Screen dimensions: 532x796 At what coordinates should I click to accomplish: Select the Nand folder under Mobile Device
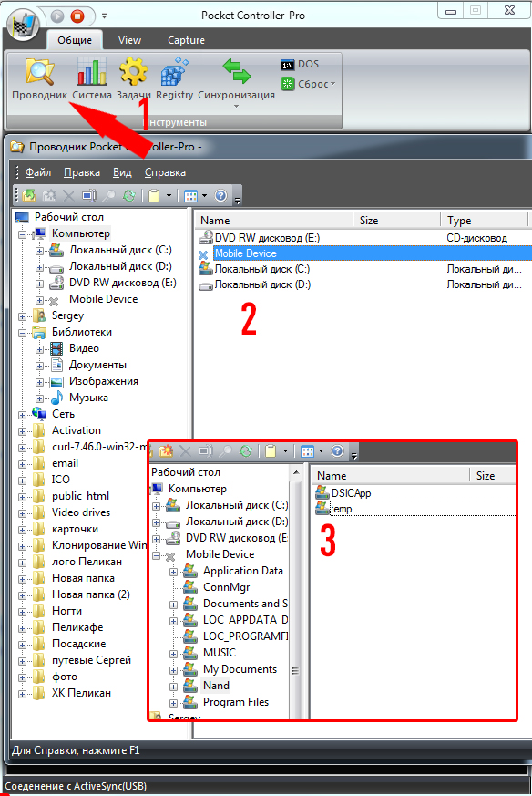click(216, 686)
